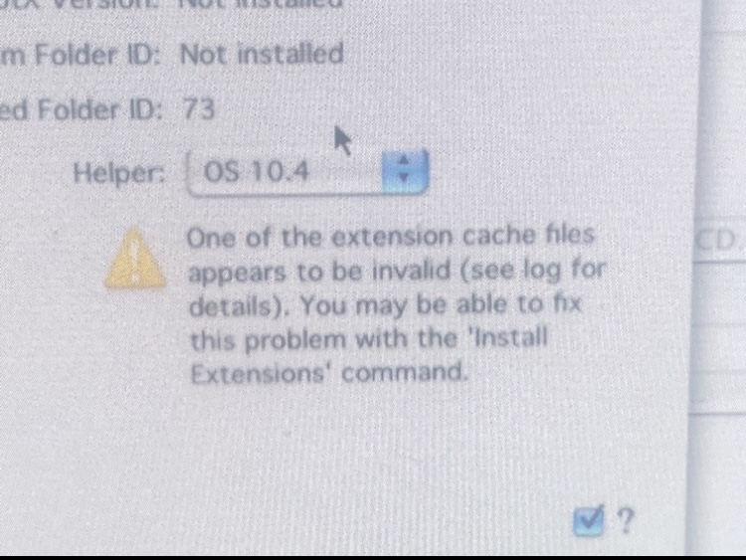
Task: Open the Helper popup arrows button
Action: [x=405, y=171]
